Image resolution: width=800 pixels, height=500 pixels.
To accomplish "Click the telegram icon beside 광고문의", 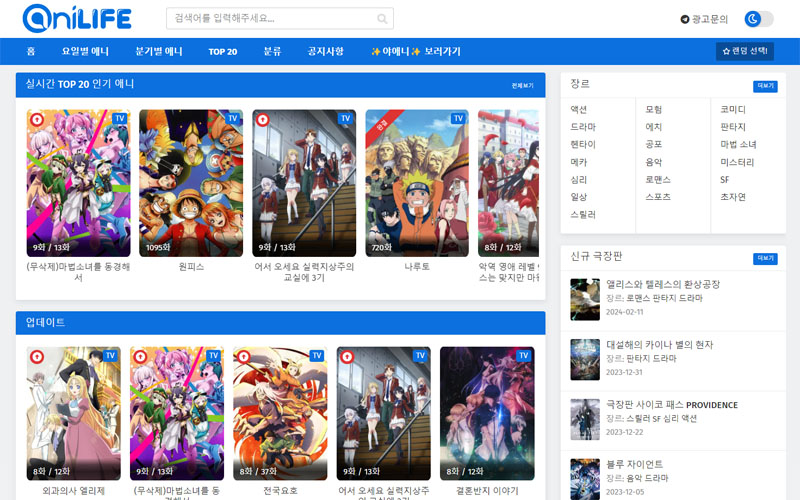I will pyautogui.click(x=685, y=19).
